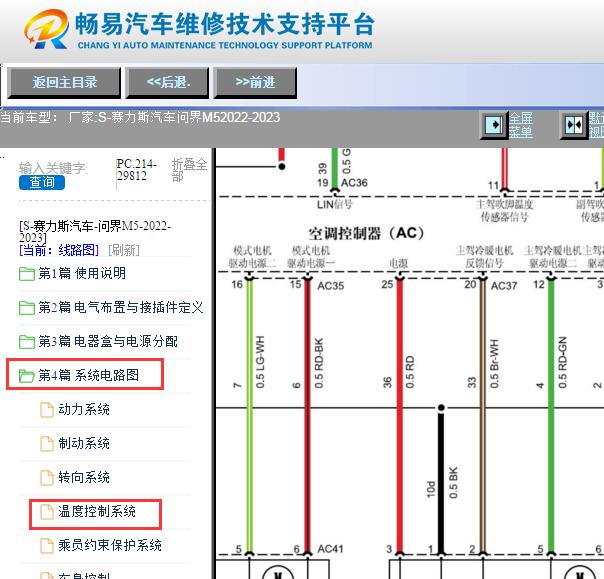Click the 主驾吹脚温度传感器信号 label
This screenshot has height=579, width=604.
point(504,211)
